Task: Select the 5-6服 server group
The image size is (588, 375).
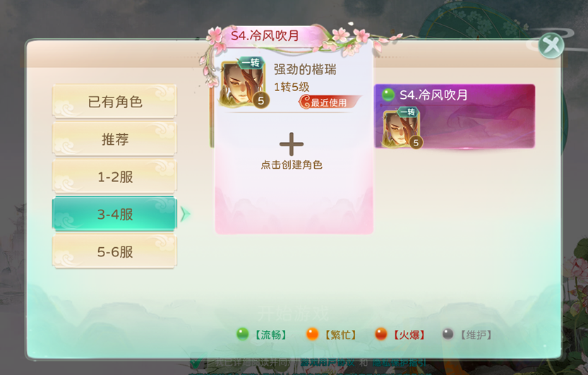Action: tap(114, 251)
